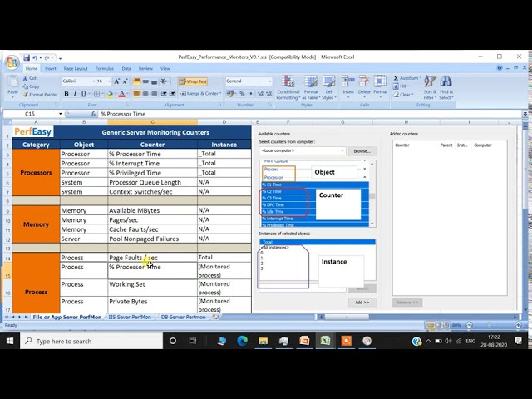Open Microsoft Office Excel Help
532x399 pixels.
pos(500,68)
